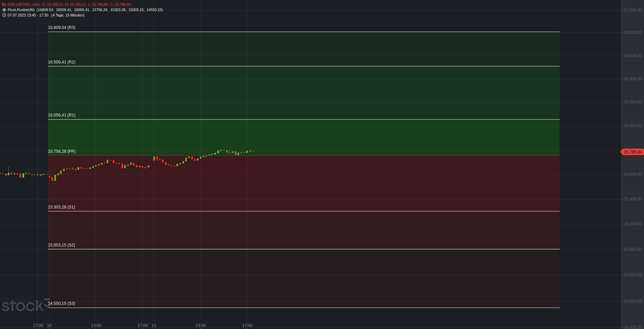
Task: Click the day 10 marker on time axis
Action: pyautogui.click(x=49, y=326)
